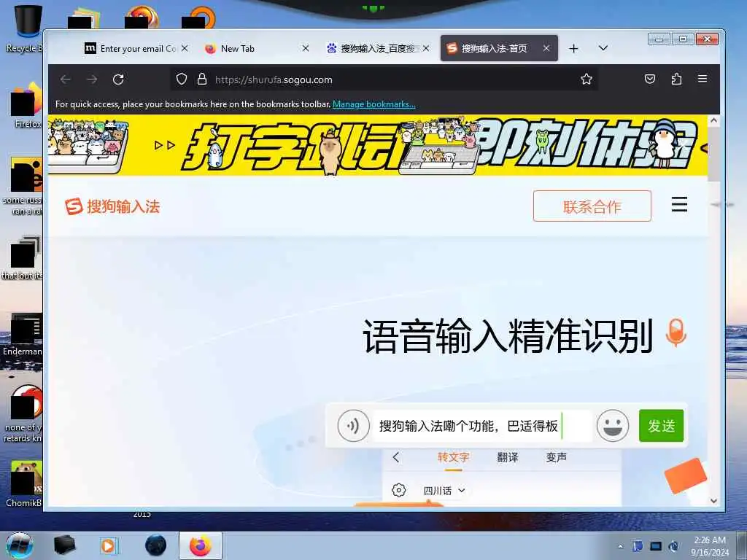This screenshot has width=747, height=560.
Task: Click the 搜狗输入法 logo
Action: 112,206
